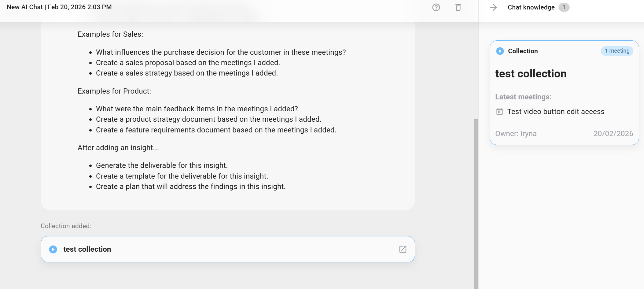Open the added collection in a new window
Image resolution: width=644 pixels, height=289 pixels.
[x=403, y=249]
